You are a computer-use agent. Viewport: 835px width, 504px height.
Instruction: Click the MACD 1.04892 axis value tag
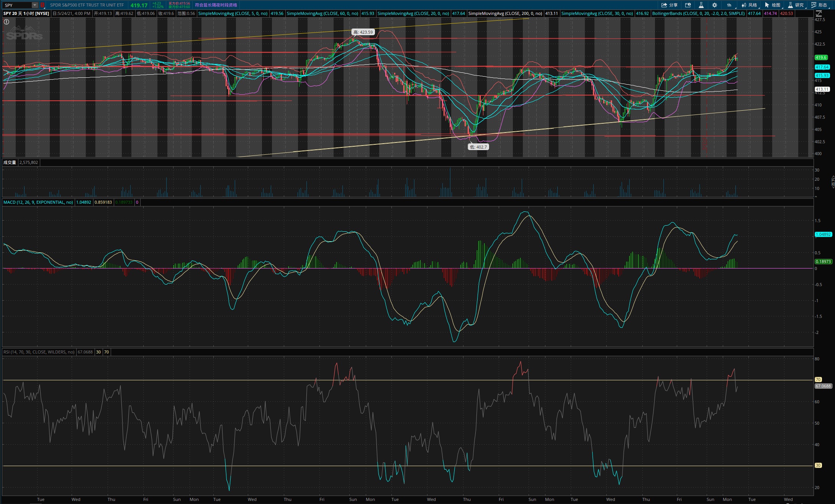point(823,234)
